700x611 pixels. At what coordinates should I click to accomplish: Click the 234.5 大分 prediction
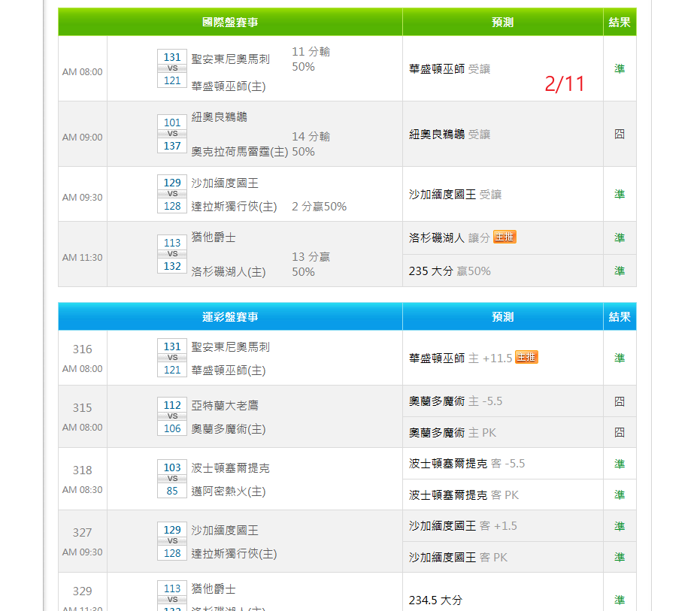pos(435,600)
